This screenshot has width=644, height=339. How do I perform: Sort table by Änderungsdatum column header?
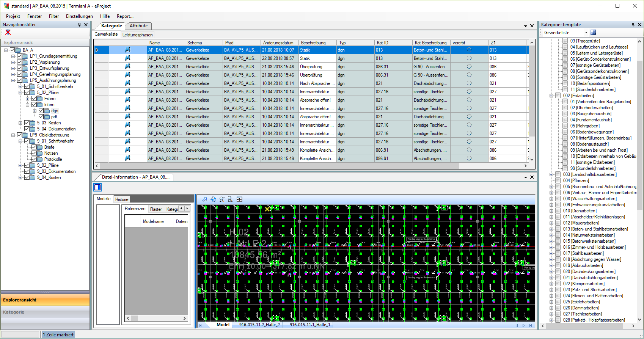pos(280,43)
